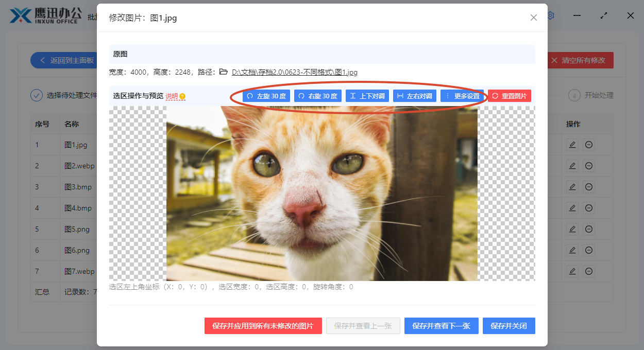Flip image horizontally with 左右对调
This screenshot has height=350, width=644.
point(415,96)
